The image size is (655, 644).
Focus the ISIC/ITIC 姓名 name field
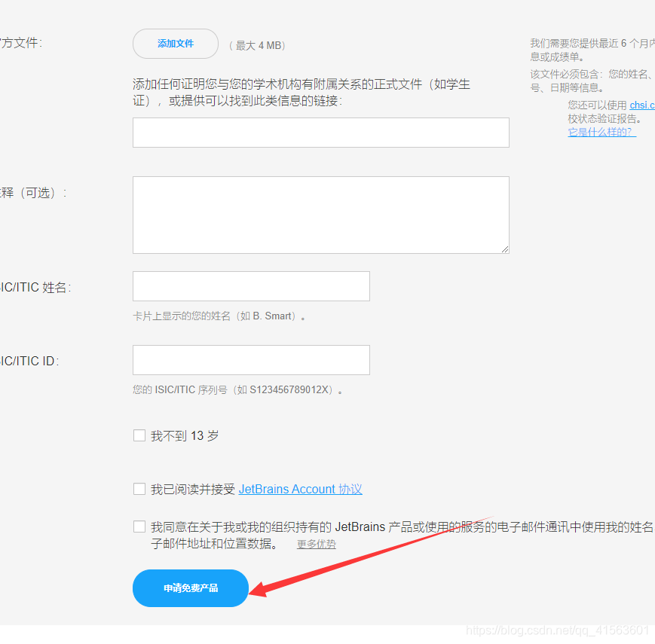250,286
